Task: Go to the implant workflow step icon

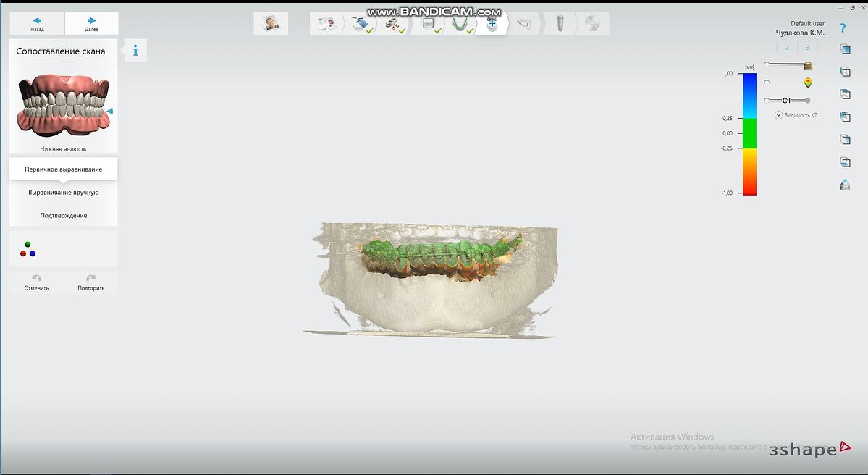Action: pos(560,24)
